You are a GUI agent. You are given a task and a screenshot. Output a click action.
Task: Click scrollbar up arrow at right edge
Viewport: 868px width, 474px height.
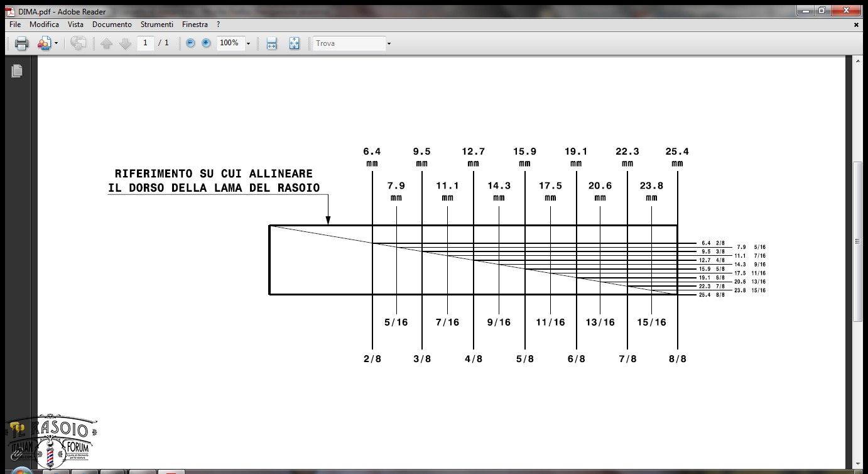point(858,61)
